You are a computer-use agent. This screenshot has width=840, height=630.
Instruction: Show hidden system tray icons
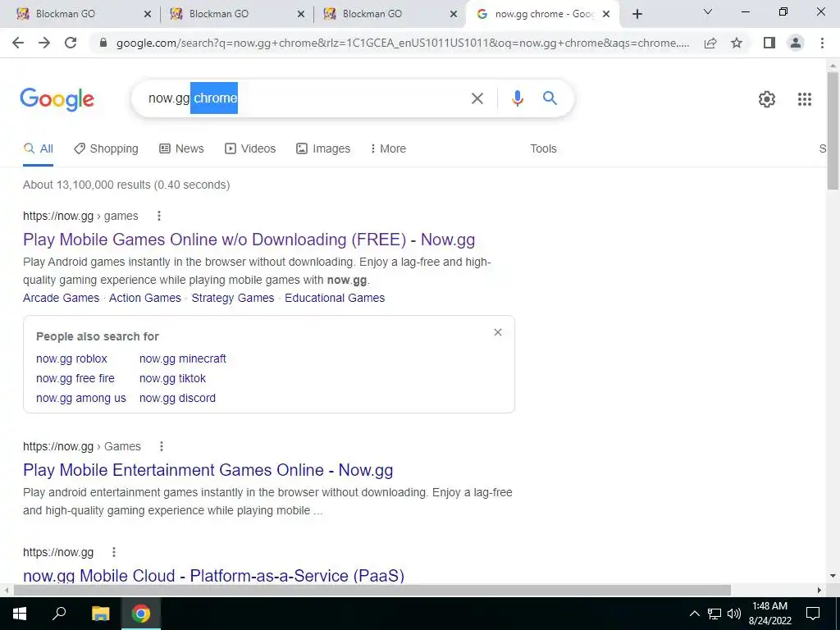(x=694, y=614)
